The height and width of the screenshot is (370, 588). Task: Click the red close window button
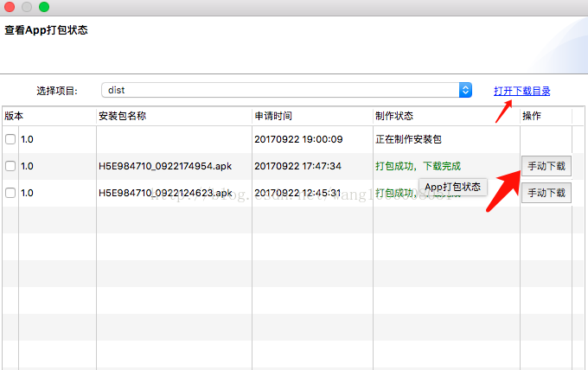[x=10, y=7]
